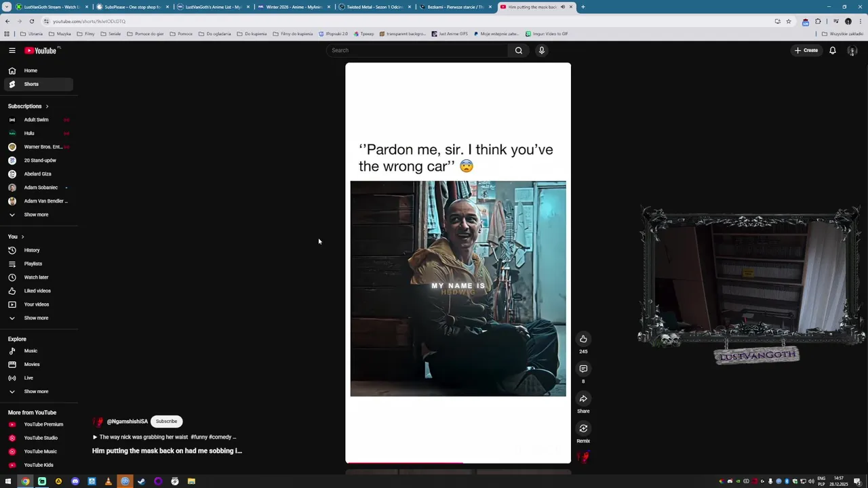This screenshot has width=868, height=488.
Task: Open Windows Start menu
Action: coord(8,481)
